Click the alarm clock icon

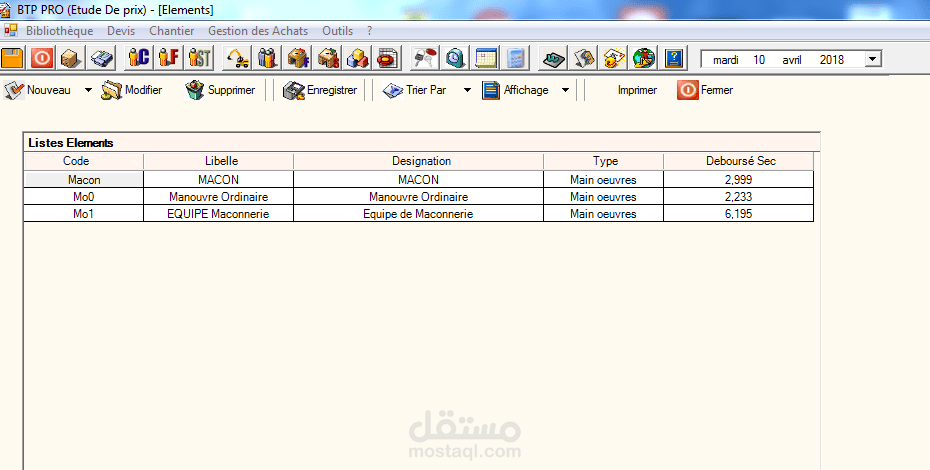tap(455, 58)
